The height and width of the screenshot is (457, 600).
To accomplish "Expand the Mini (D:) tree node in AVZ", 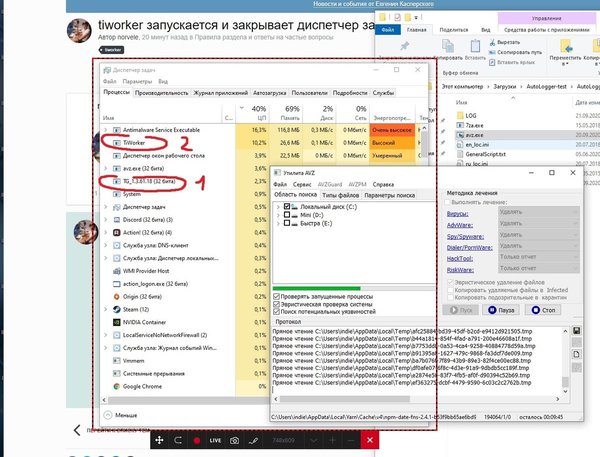I will (x=278, y=215).
